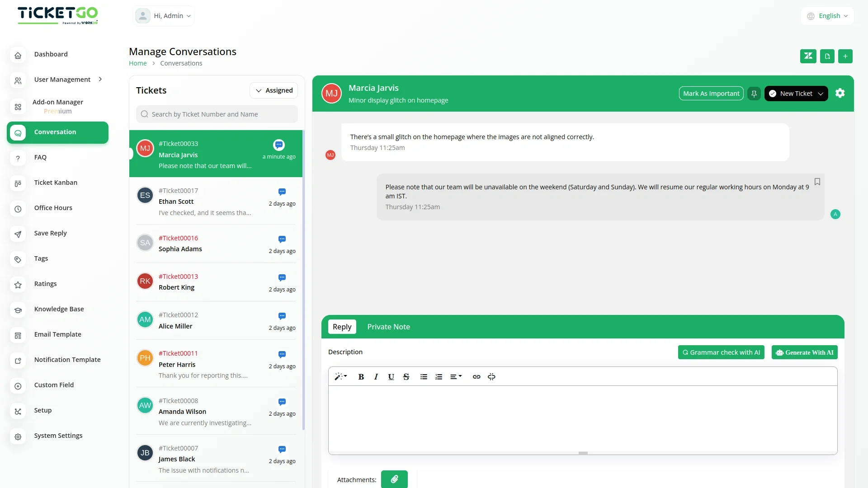Toggle strikethrough formatting
Viewport: 868px width, 488px height.
[x=406, y=377]
